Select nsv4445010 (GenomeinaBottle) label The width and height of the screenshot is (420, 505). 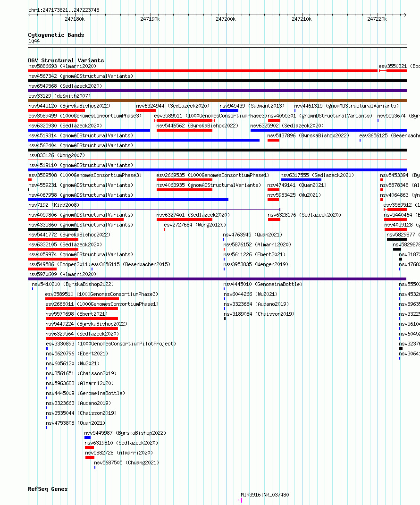pos(263,285)
